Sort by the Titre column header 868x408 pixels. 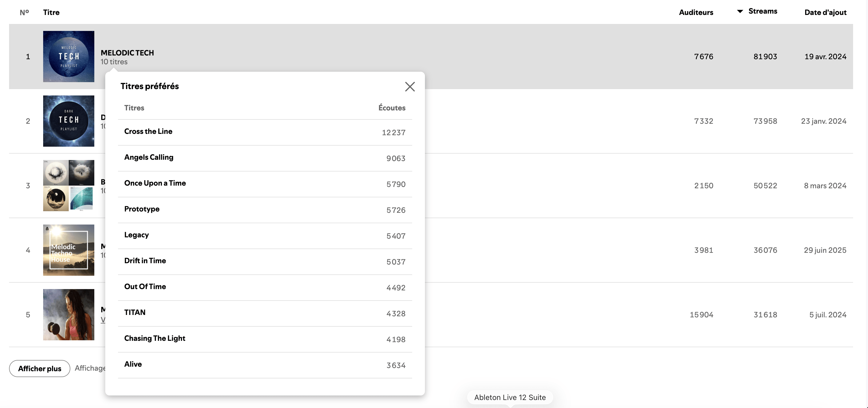click(x=51, y=12)
